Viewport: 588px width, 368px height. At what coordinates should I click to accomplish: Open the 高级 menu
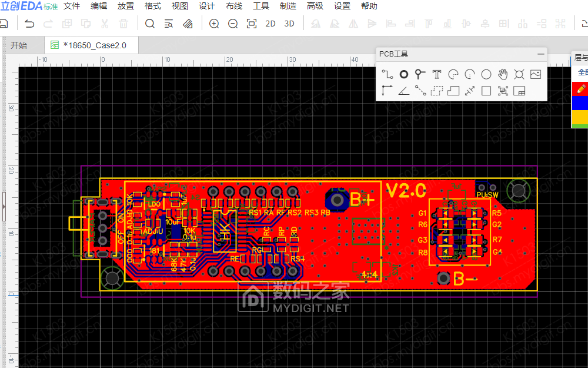click(x=315, y=6)
